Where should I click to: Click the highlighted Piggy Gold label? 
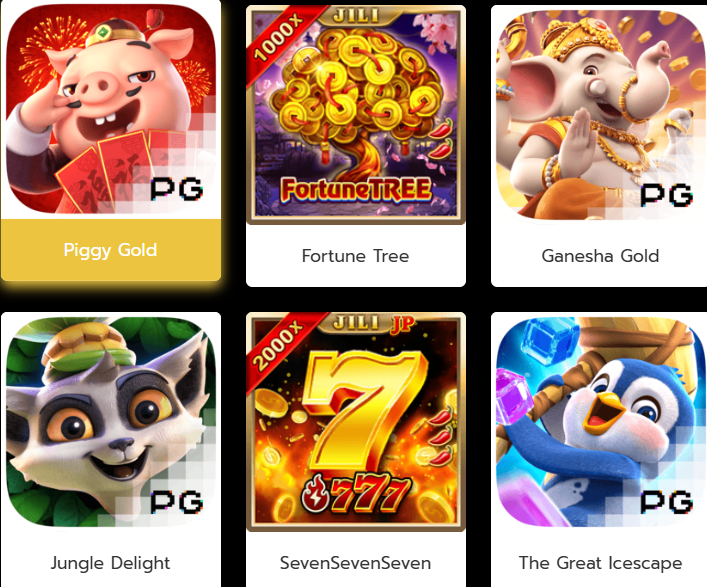(x=110, y=250)
